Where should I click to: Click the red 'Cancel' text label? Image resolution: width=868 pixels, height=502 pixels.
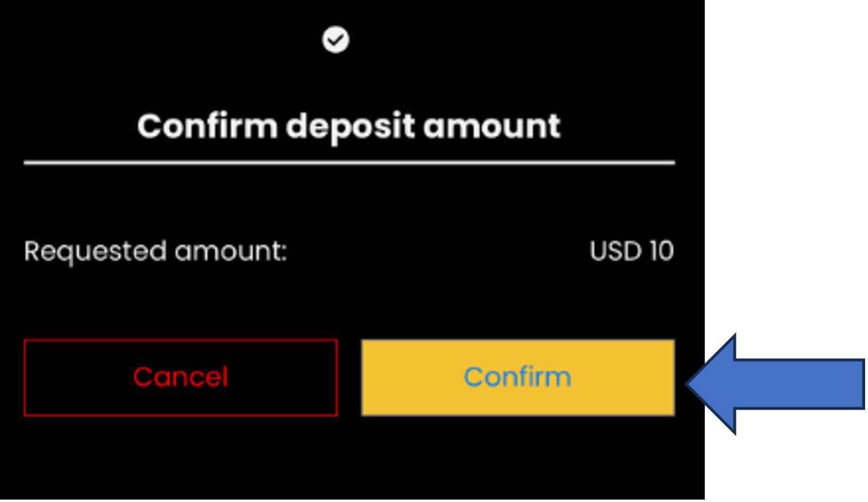point(180,377)
